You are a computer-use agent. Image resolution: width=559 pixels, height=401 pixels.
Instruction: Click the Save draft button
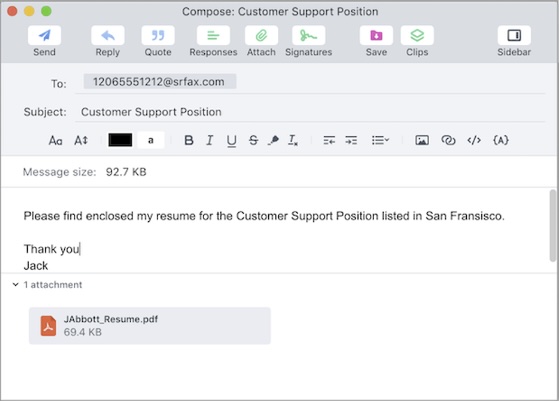pos(376,35)
